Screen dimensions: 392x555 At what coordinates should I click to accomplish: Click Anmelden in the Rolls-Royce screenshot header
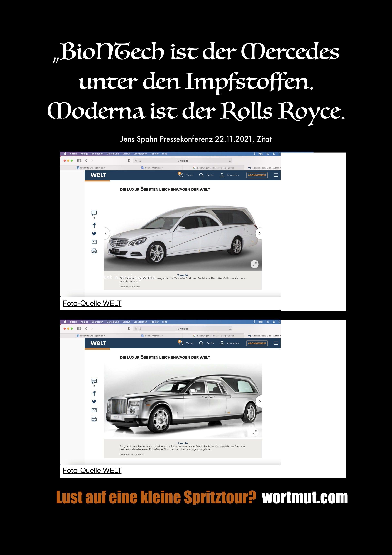(x=229, y=343)
